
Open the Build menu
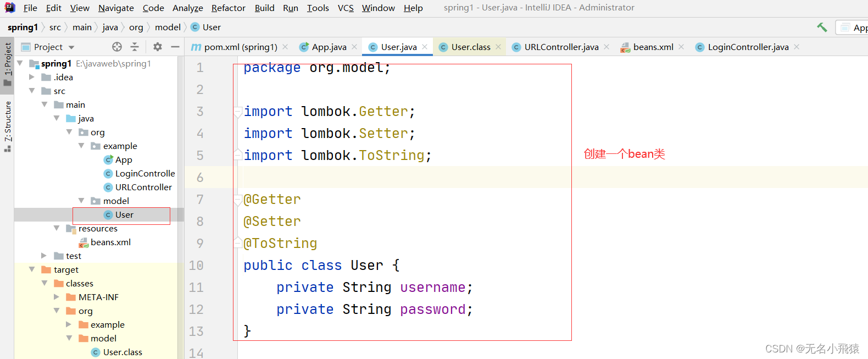pyautogui.click(x=264, y=8)
